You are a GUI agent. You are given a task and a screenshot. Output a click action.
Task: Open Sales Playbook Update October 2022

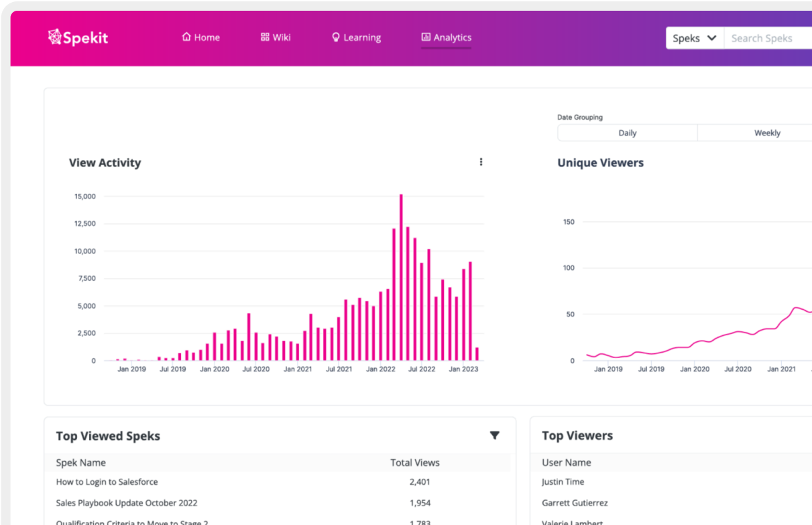[x=127, y=502]
